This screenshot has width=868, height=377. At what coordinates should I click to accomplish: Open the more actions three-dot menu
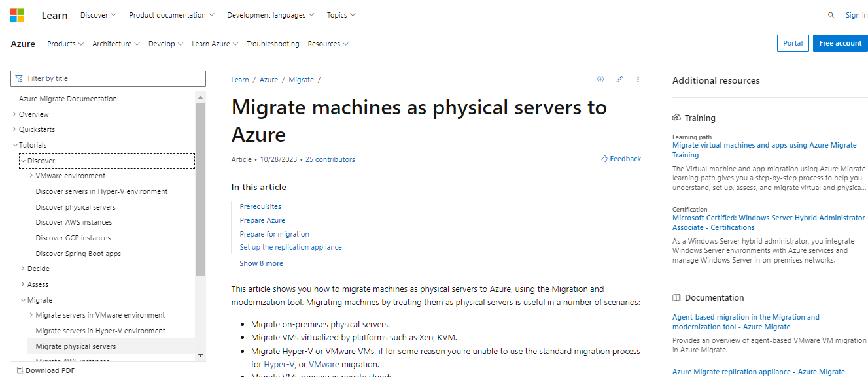pos(638,79)
